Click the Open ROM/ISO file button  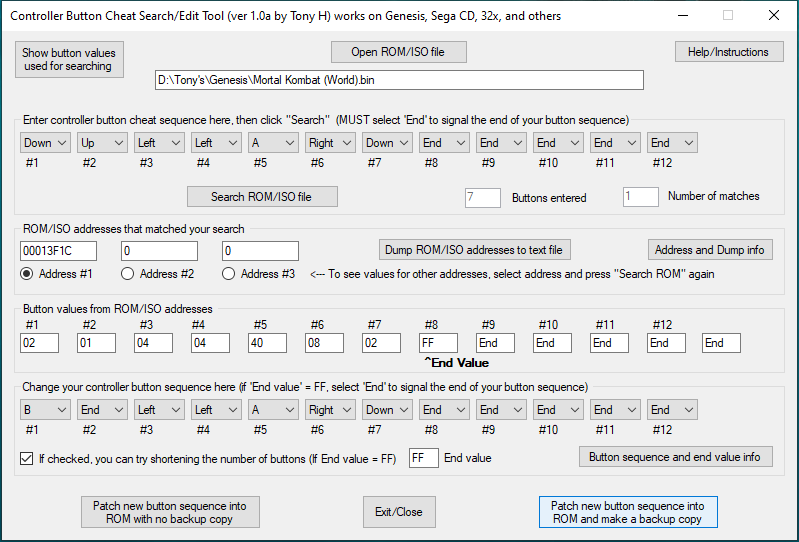[398, 52]
